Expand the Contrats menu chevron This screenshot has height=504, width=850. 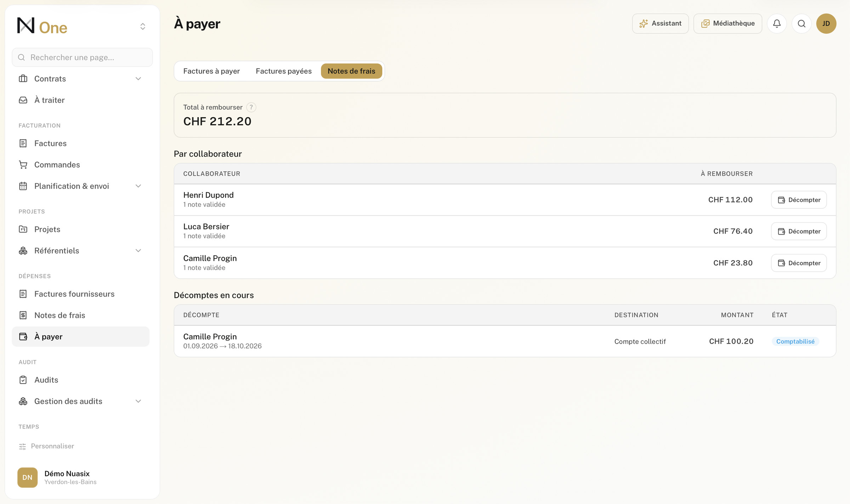pyautogui.click(x=138, y=79)
